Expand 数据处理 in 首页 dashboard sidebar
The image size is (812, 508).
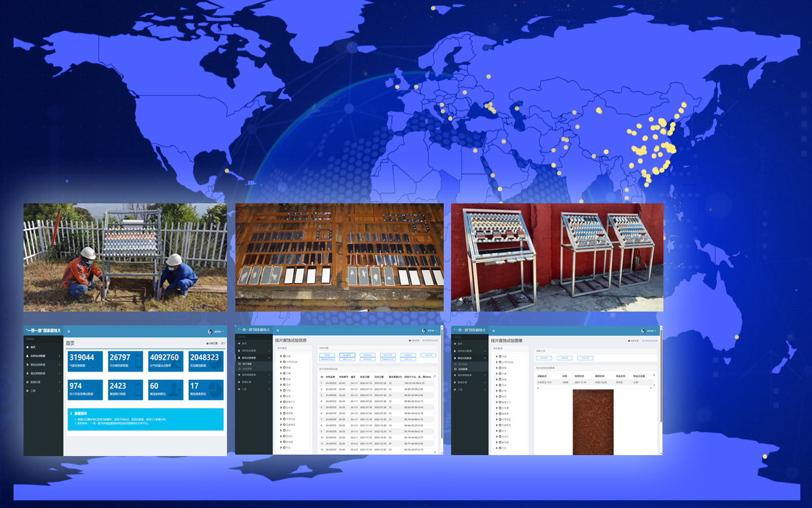(43, 382)
